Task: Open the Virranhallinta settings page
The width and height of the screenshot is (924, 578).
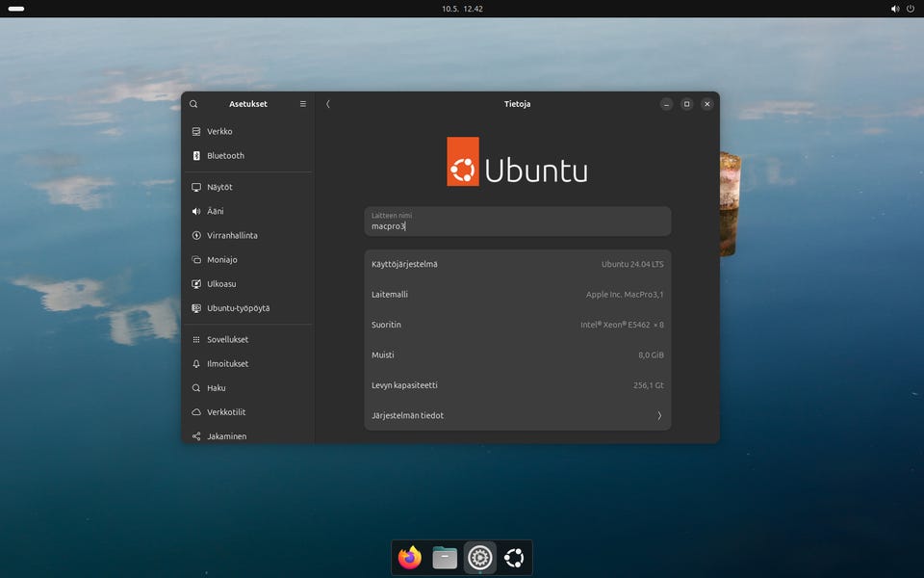Action: 248,235
